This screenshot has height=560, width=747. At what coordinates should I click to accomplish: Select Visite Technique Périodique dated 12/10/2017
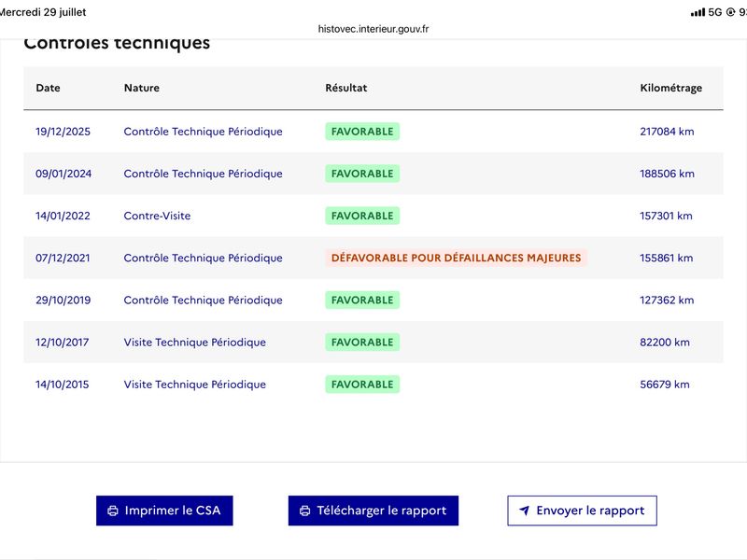coord(194,343)
